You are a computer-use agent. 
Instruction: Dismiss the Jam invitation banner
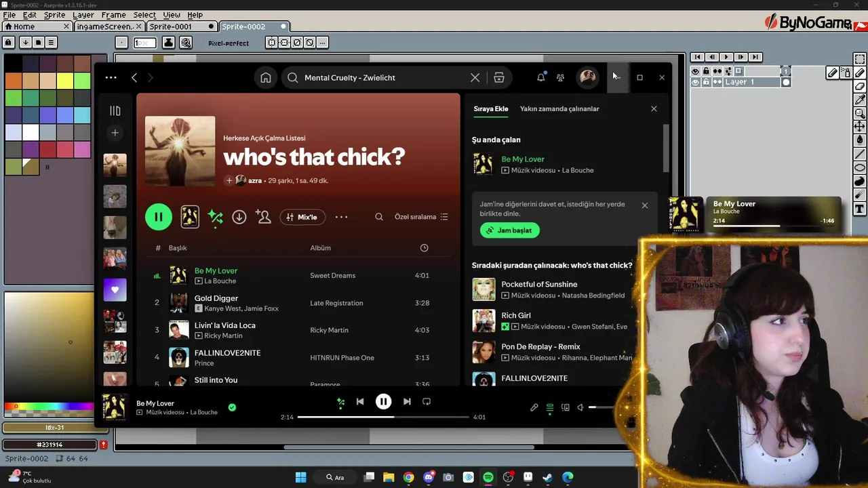pos(644,205)
